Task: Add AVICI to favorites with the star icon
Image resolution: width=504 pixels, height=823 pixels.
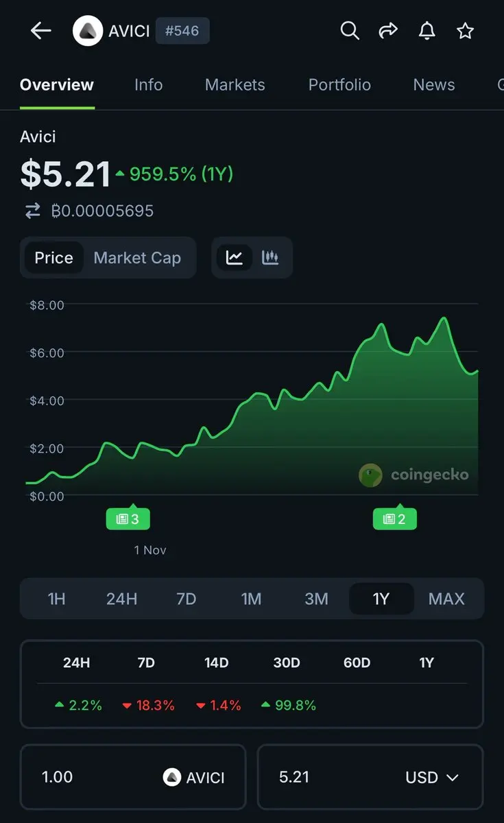Action: tap(465, 31)
